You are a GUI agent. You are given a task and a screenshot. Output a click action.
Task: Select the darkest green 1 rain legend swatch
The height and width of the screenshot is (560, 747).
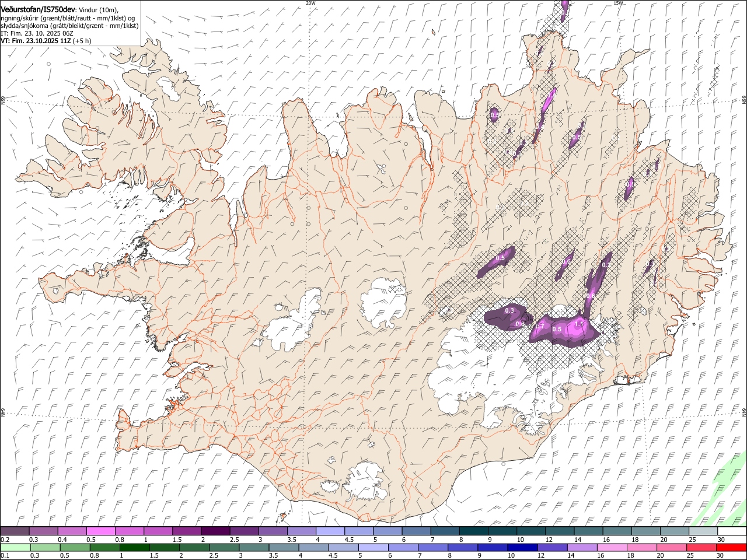(x=134, y=547)
